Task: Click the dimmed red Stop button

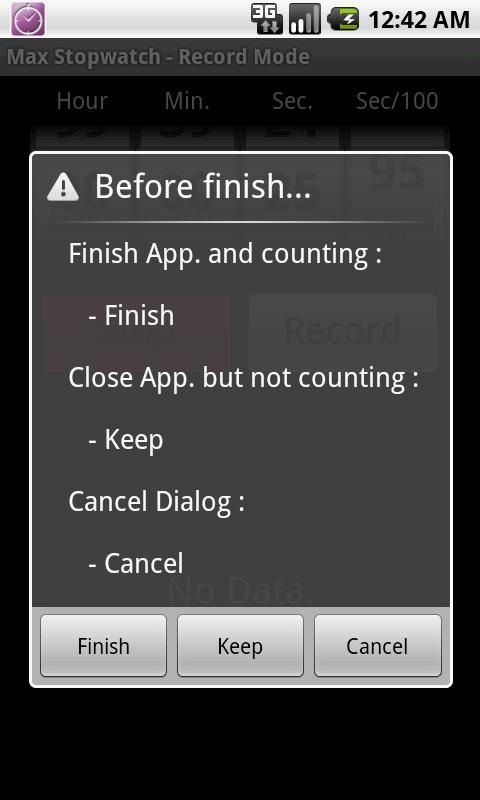Action: pos(137,332)
